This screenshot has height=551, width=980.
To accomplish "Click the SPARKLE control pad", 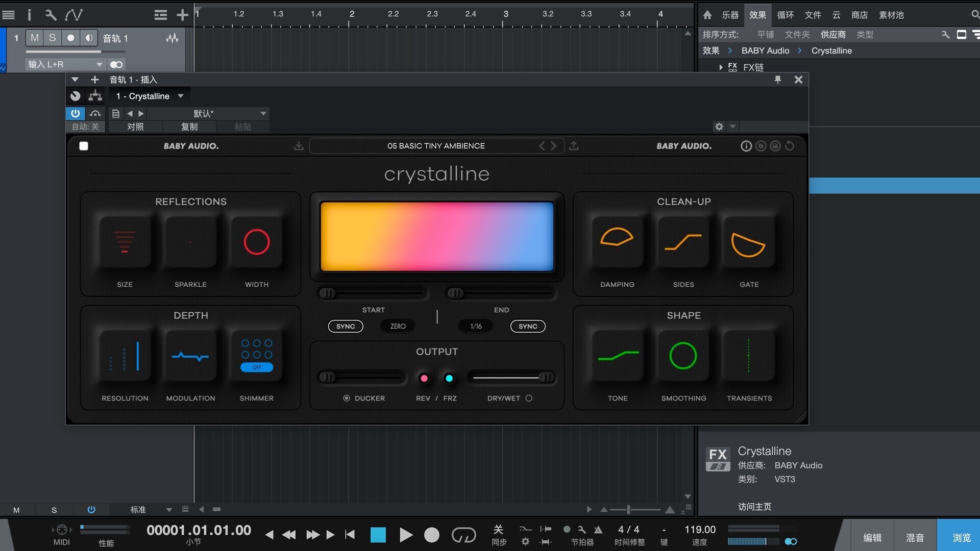I will (190, 242).
